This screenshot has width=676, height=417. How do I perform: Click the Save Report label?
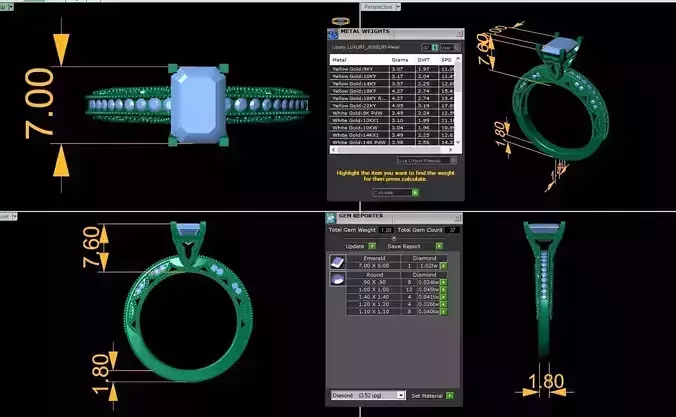pyautogui.click(x=404, y=246)
